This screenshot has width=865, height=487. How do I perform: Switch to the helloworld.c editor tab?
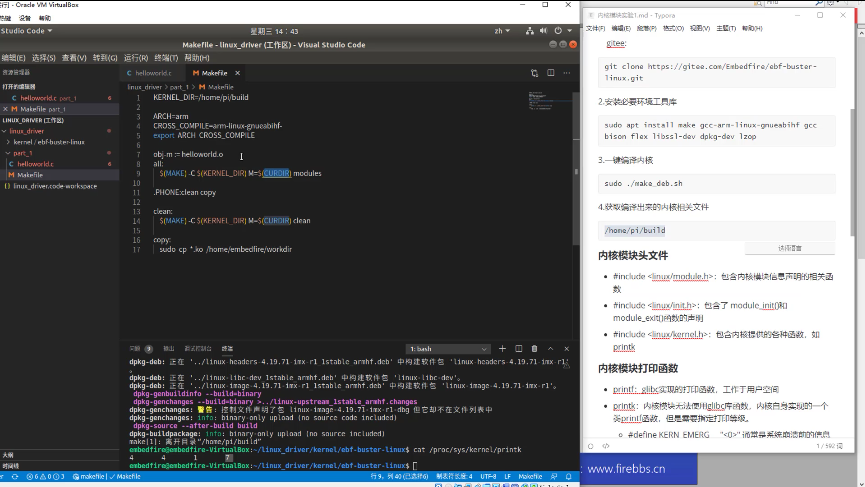pyautogui.click(x=153, y=73)
